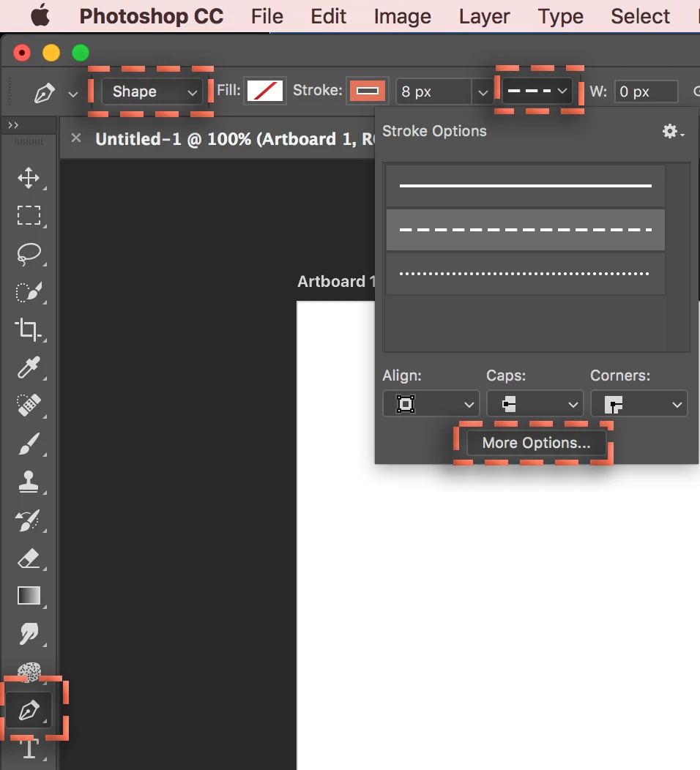Select the Rectangular Marquee tool
This screenshot has height=770, width=700.
click(x=29, y=215)
